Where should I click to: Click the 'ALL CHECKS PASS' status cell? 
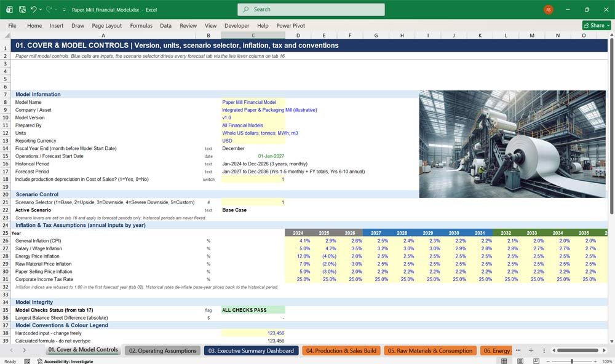[253, 310]
